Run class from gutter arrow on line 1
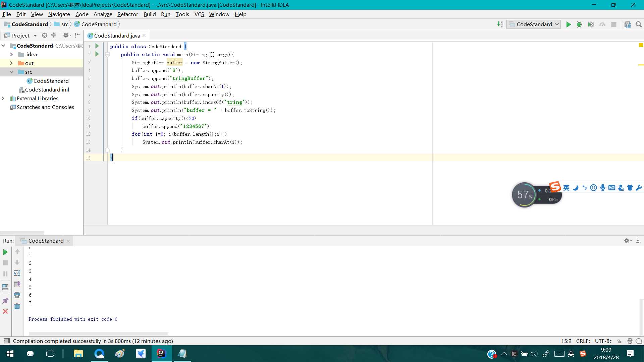Image resolution: width=644 pixels, height=362 pixels. [97, 46]
